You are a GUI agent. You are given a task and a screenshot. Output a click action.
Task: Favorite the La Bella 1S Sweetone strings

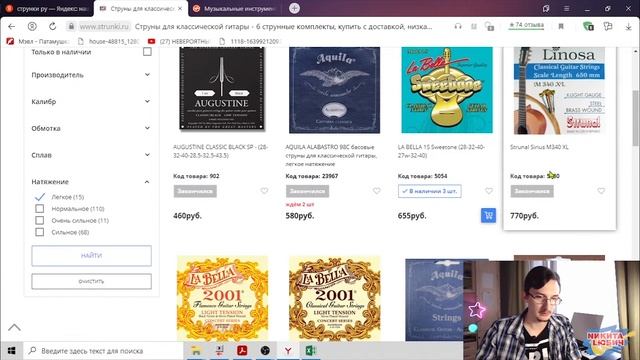489,191
